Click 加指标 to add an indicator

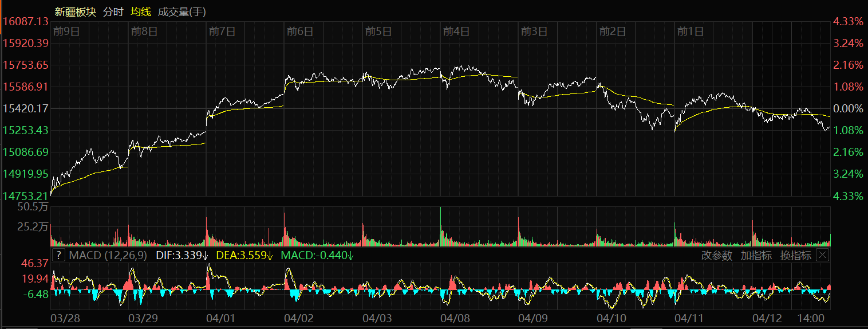[756, 256]
